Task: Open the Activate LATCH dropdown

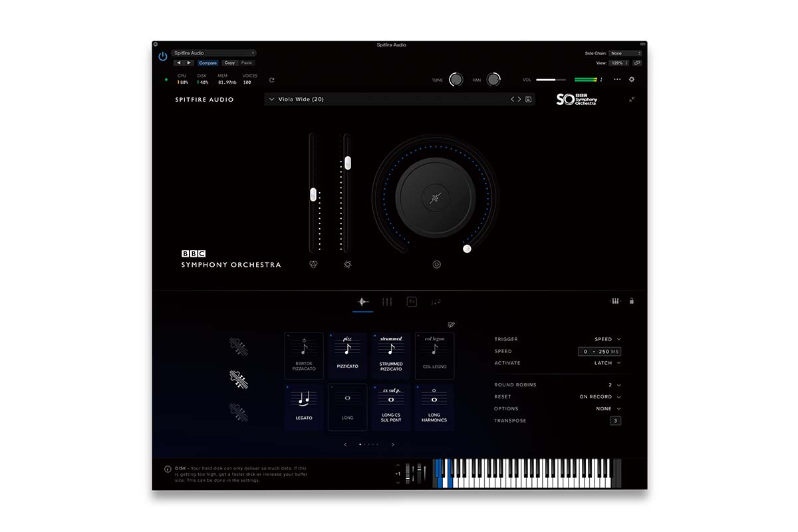Action: (608, 363)
